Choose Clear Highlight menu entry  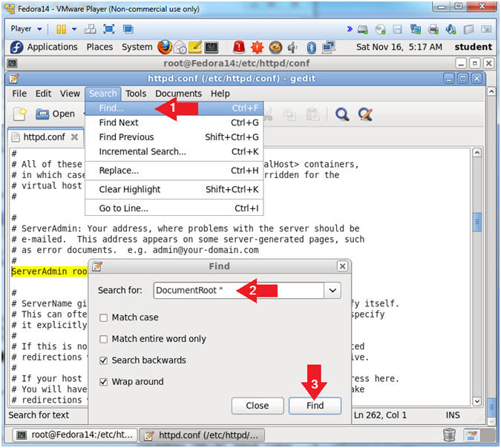click(174, 189)
